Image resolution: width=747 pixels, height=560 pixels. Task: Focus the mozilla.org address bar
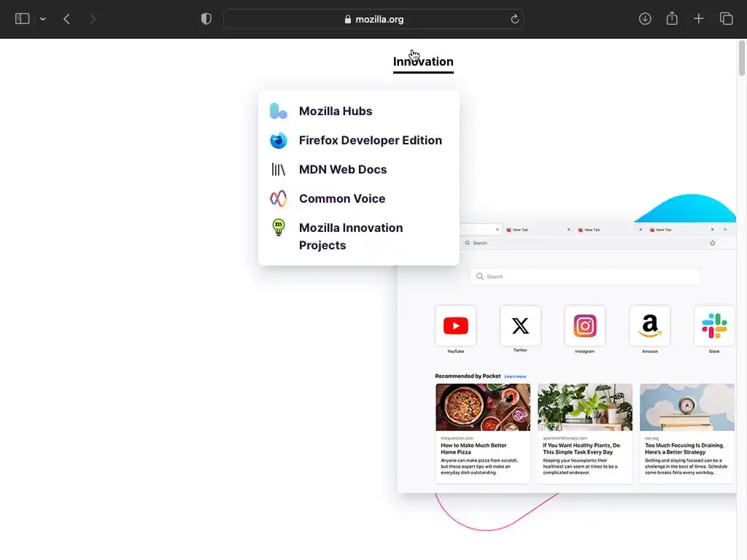tap(373, 19)
